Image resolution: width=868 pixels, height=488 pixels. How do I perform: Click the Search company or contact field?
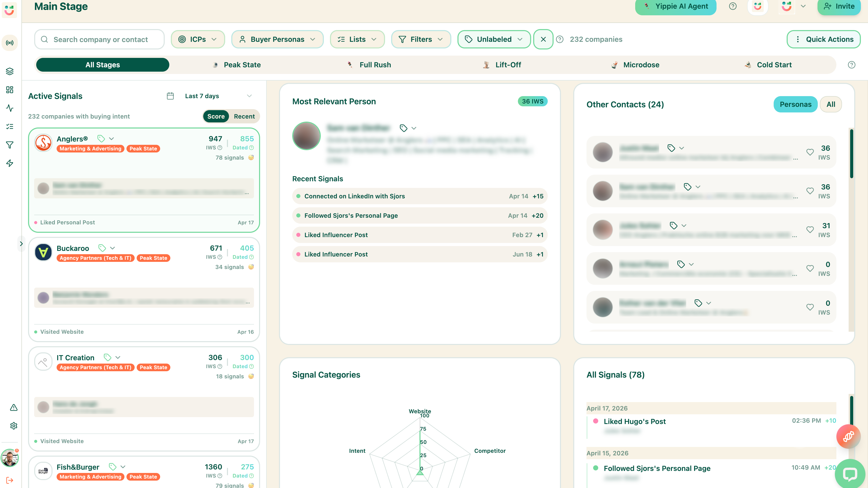click(99, 40)
